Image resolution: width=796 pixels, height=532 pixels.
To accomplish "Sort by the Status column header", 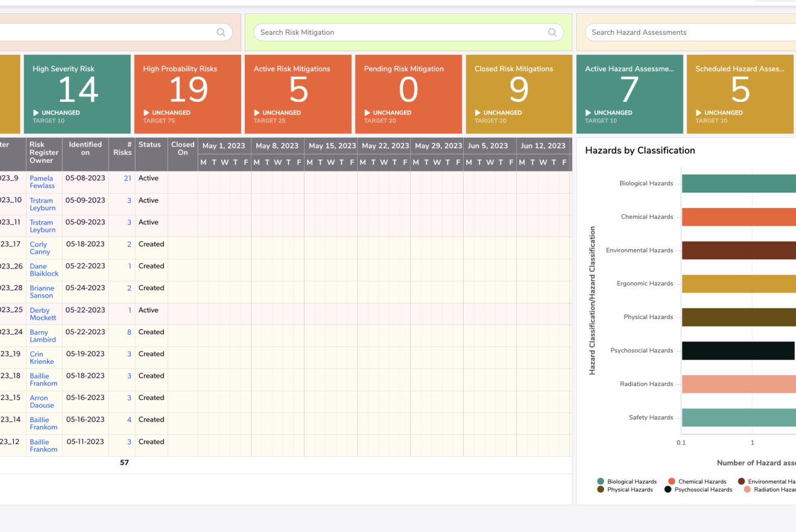I will coord(150,145).
